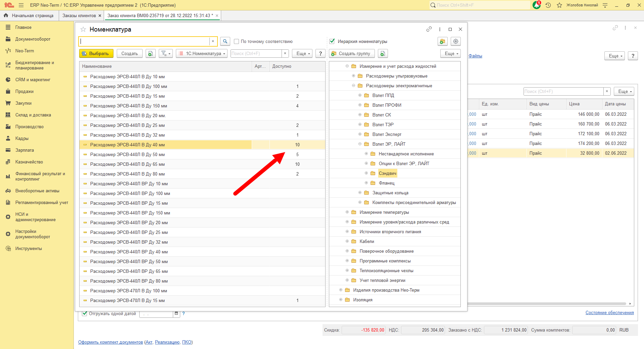
Task: Open the 1С:Номенклатура dropdown
Action: [202, 53]
